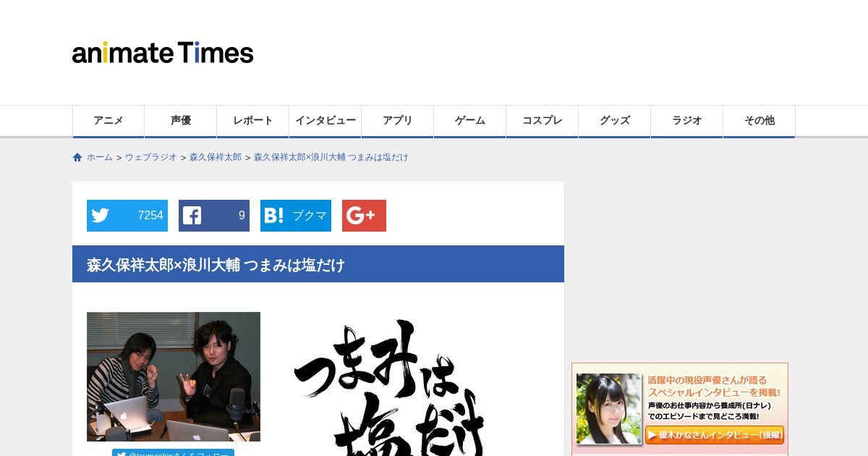Open the ラジオ menu tab

pos(687,121)
